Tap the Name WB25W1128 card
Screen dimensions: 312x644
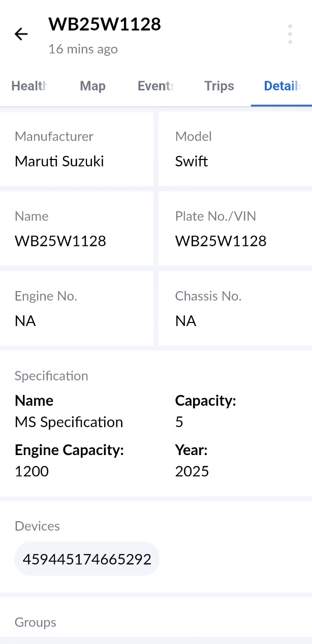coord(76,229)
